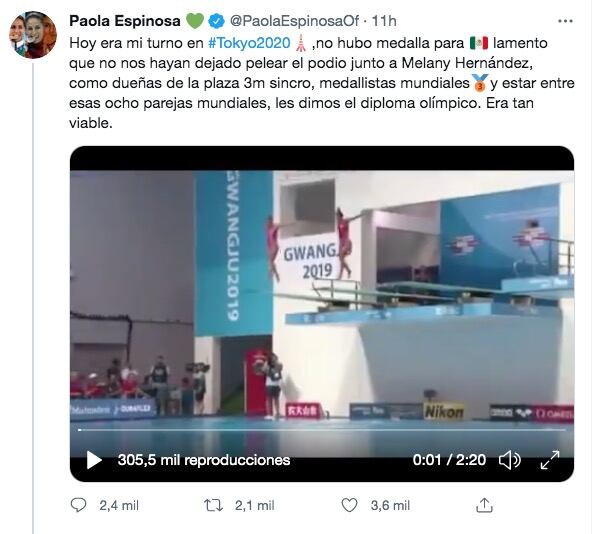592x534 pixels.
Task: Open the Paola Espinosa display name
Action: [125, 21]
